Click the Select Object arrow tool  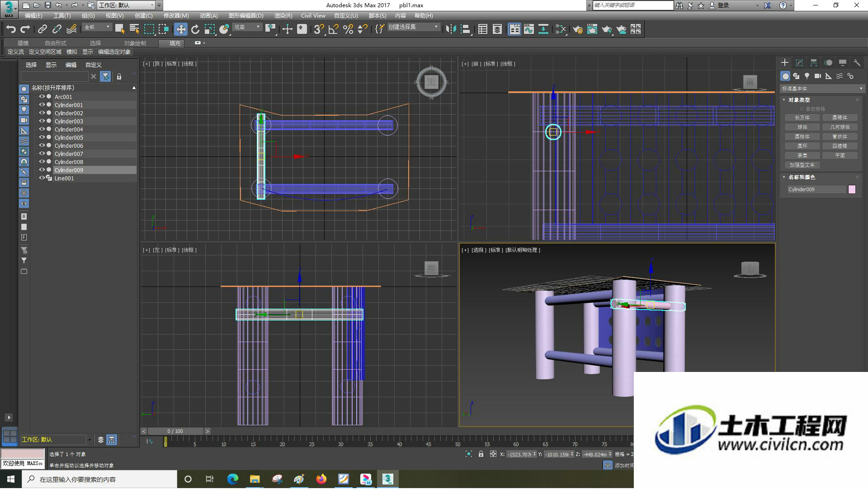tap(120, 29)
